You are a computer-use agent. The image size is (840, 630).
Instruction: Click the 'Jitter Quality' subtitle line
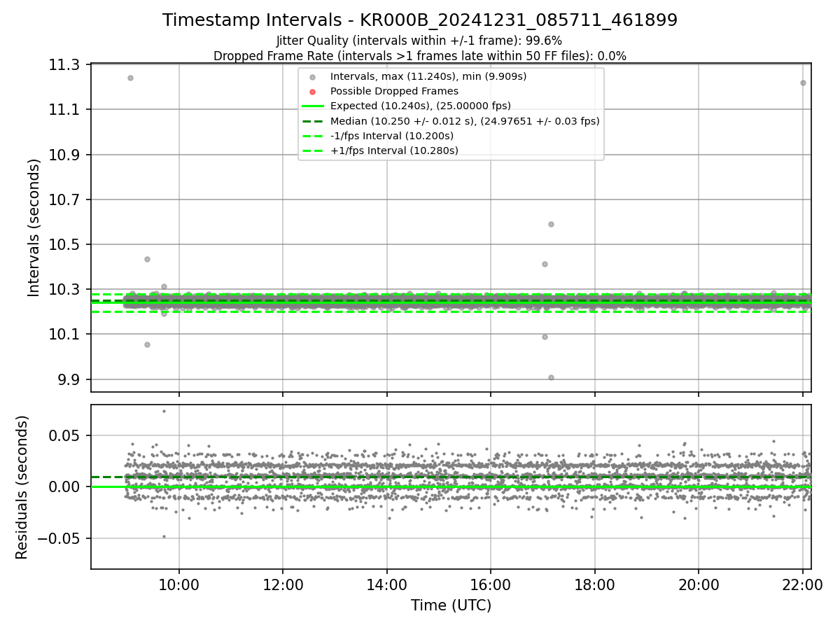pyautogui.click(x=420, y=41)
